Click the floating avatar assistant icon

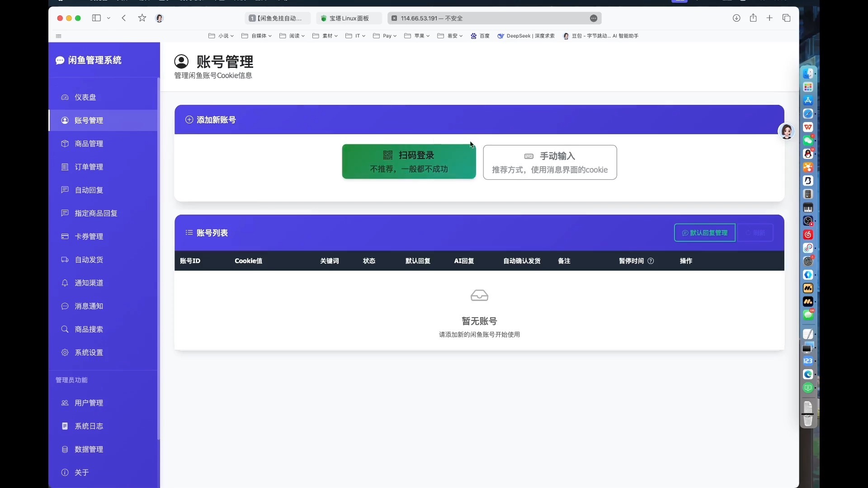click(787, 131)
